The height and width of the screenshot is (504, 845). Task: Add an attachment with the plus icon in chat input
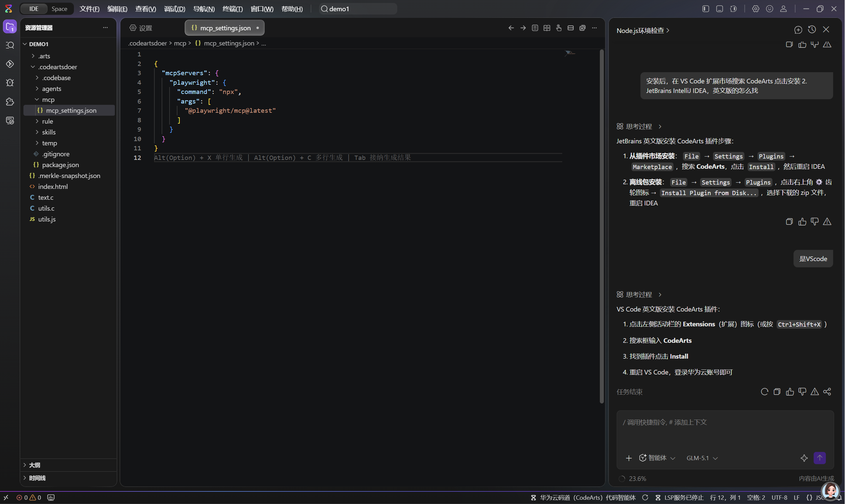click(629, 458)
